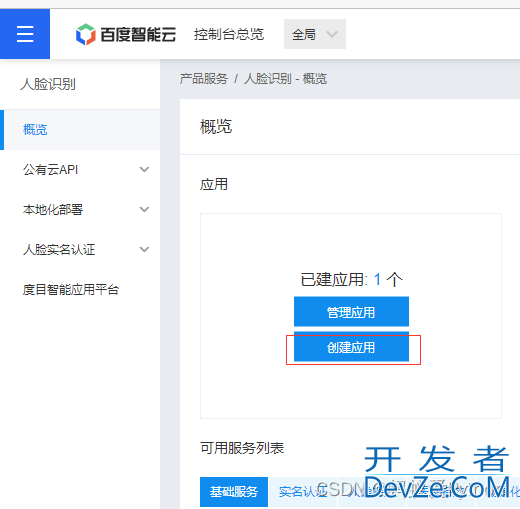Screen dimensions: 520x509
Task: Click the Baidu AI Cloud logo
Action: 126,34
